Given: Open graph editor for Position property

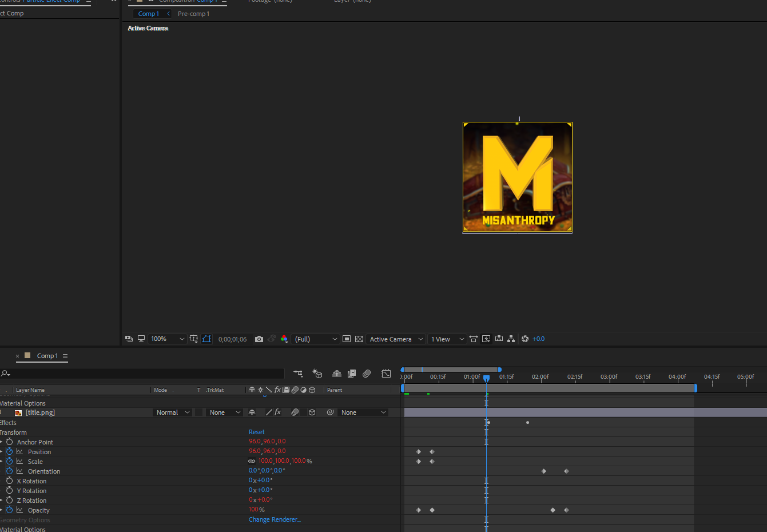Looking at the screenshot, I should (x=20, y=451).
